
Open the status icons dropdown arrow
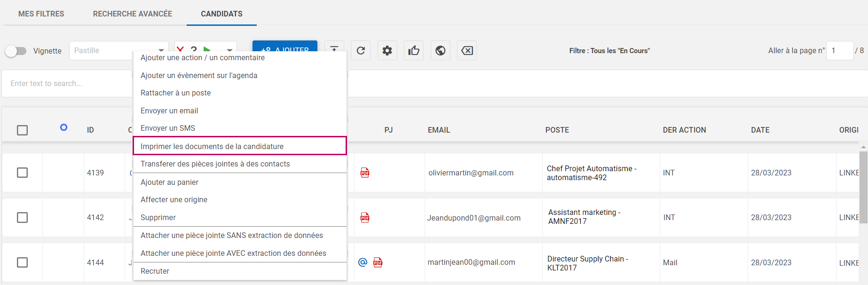(x=229, y=49)
